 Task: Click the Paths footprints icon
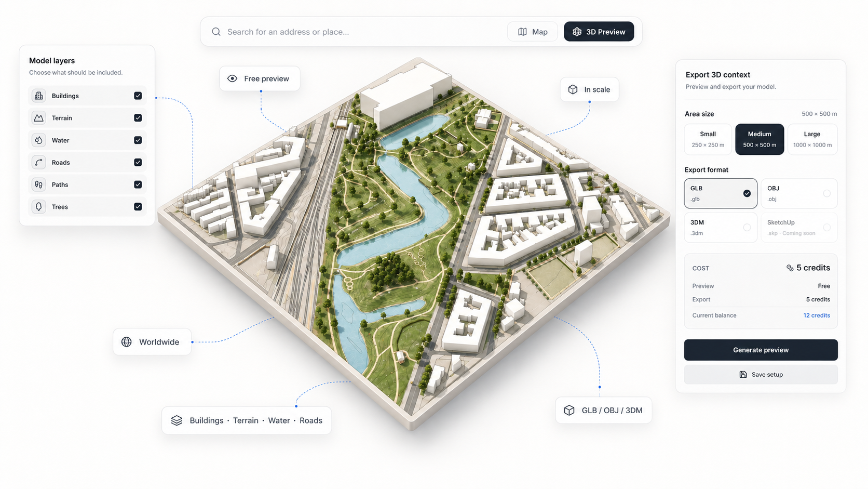click(38, 184)
